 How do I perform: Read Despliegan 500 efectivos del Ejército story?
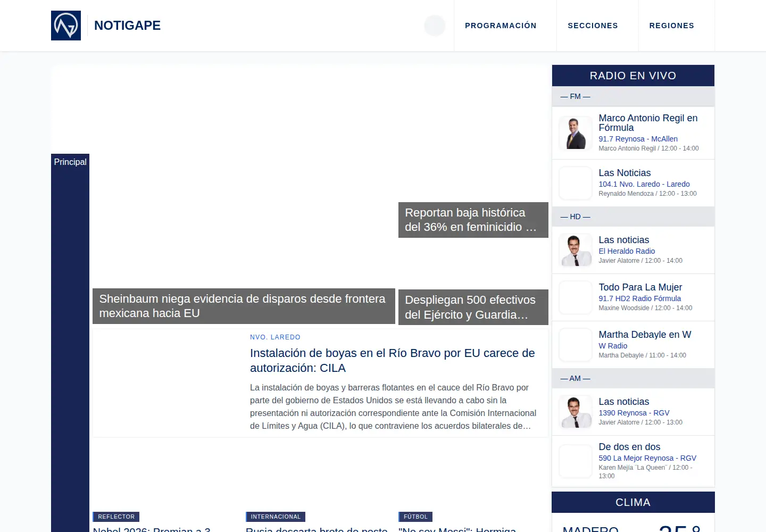[x=473, y=307]
